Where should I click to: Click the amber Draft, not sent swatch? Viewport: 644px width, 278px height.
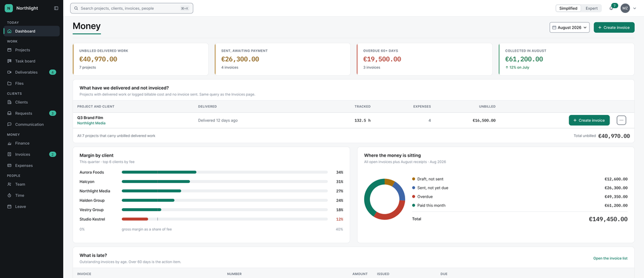tap(413, 179)
